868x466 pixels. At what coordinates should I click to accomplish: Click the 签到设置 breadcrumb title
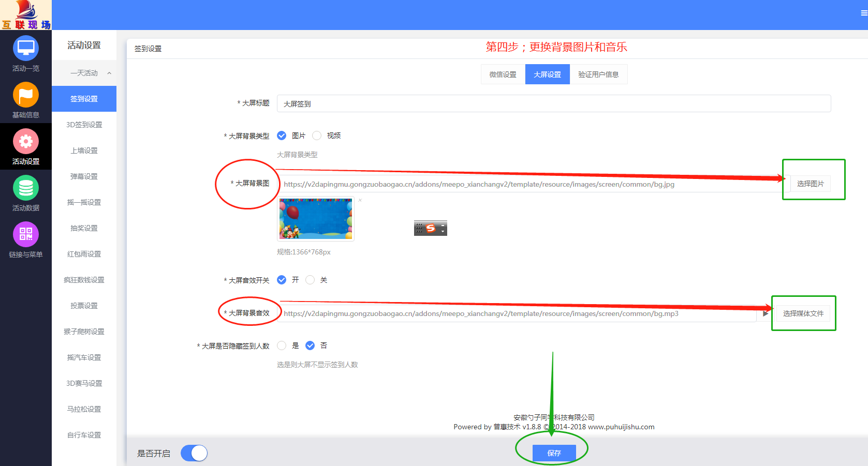tap(148, 49)
